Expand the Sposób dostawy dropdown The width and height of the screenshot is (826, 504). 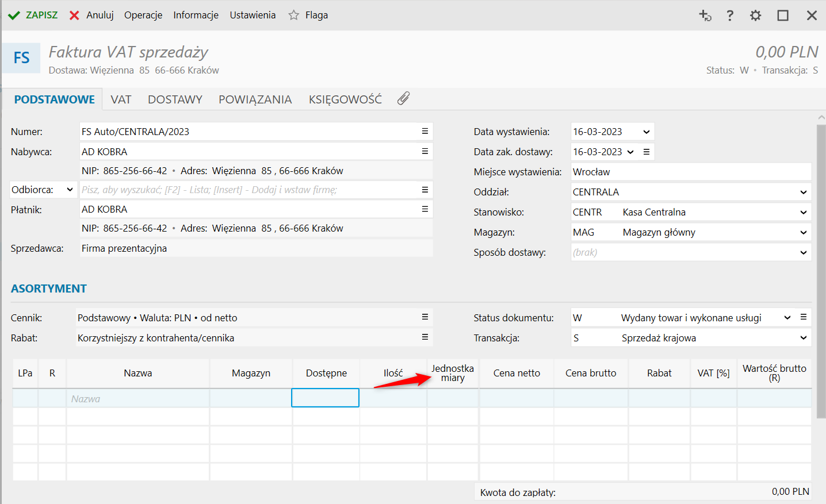(x=803, y=252)
